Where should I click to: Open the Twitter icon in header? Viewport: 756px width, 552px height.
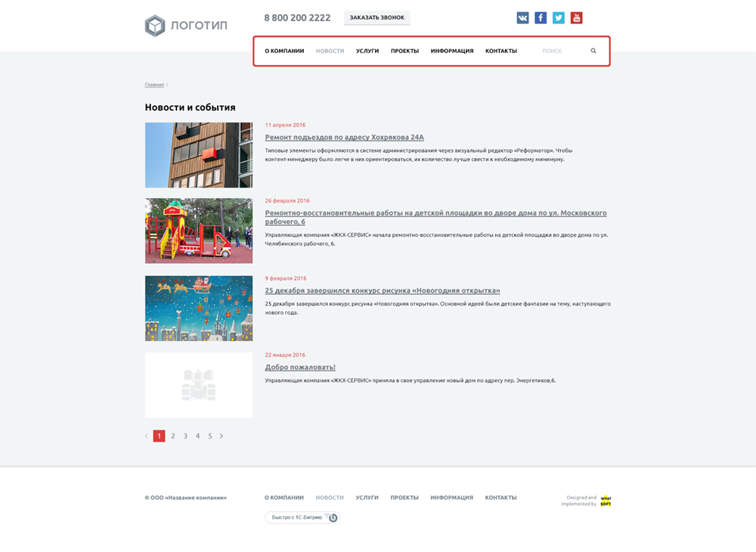coord(559,18)
